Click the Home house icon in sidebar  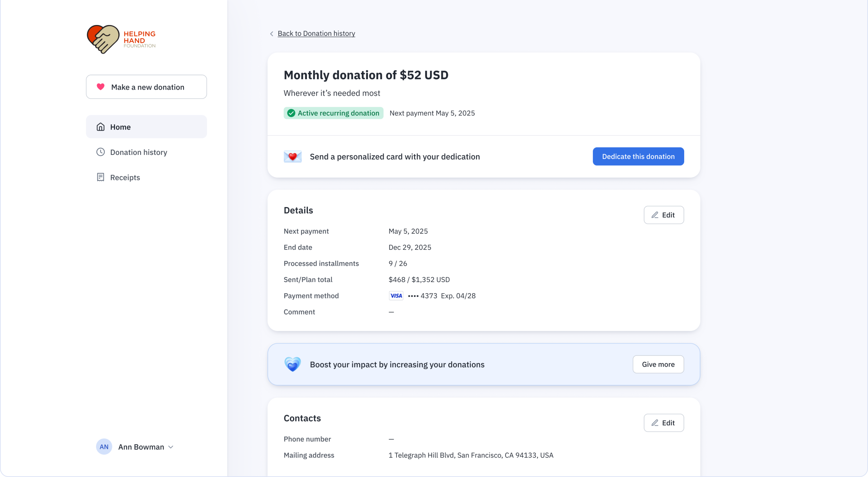(101, 127)
